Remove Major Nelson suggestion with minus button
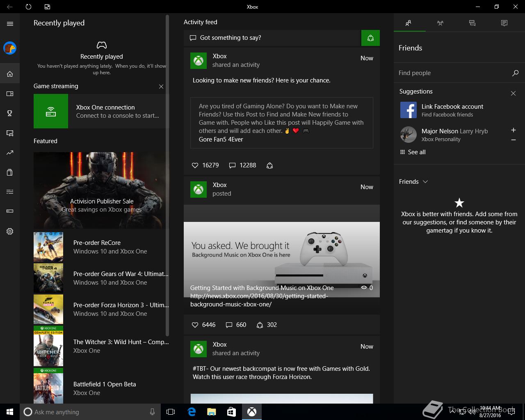Image resolution: width=525 pixels, height=420 pixels. pyautogui.click(x=513, y=140)
